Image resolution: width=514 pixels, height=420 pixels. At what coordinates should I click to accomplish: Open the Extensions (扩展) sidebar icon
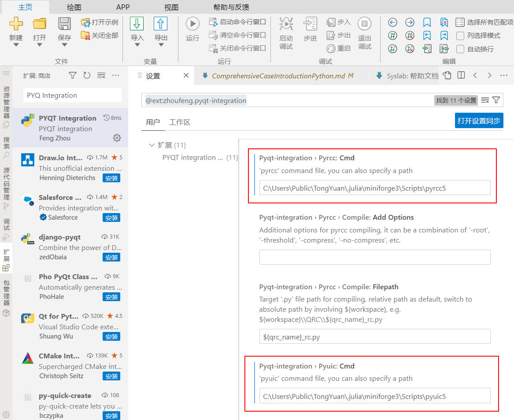click(6, 267)
